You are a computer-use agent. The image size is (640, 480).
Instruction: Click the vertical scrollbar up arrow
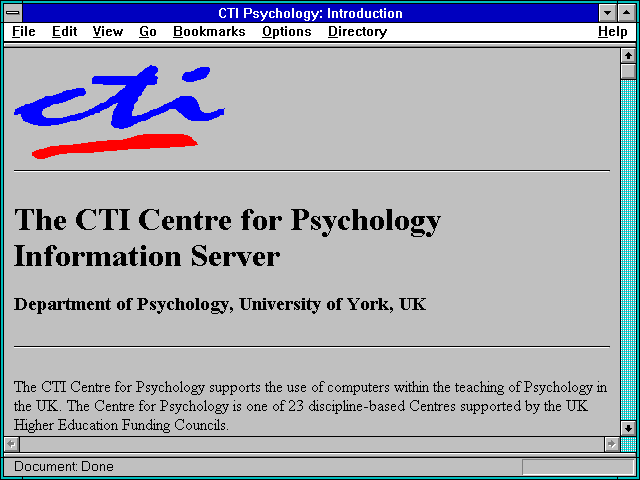[x=628, y=56]
